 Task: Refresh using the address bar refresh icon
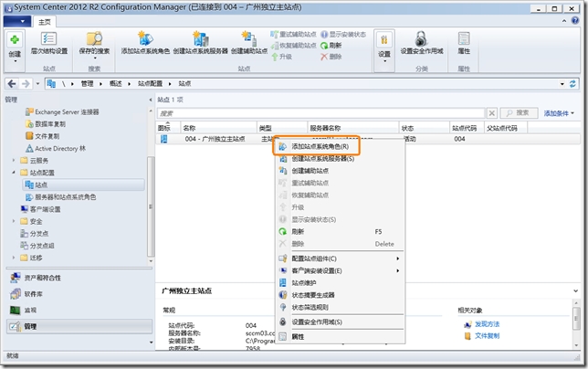572,84
